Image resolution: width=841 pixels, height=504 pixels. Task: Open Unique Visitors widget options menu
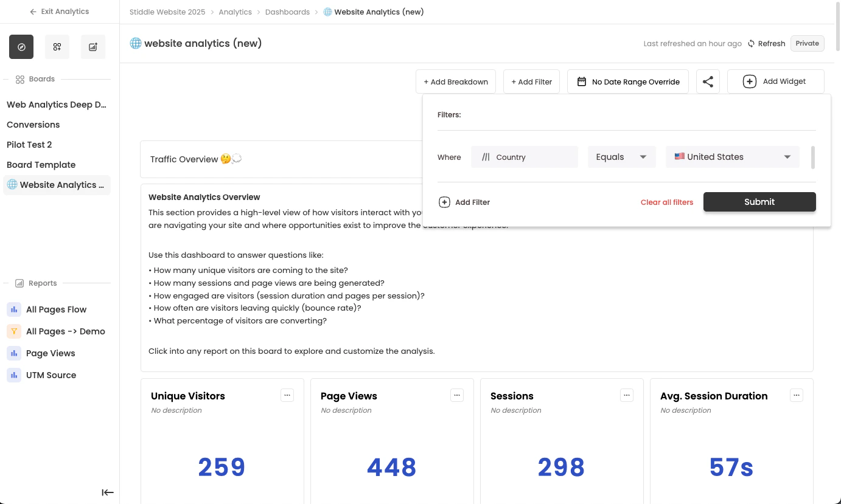[287, 395]
